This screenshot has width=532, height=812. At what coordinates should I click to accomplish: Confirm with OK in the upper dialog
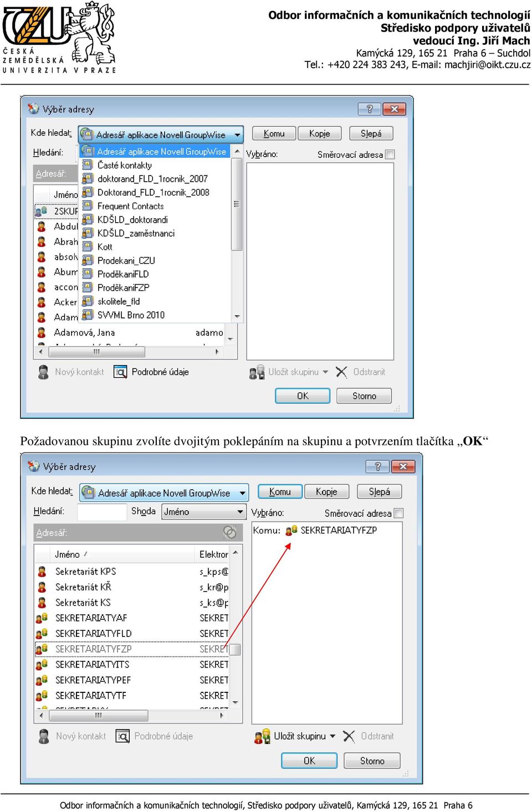coord(303,396)
